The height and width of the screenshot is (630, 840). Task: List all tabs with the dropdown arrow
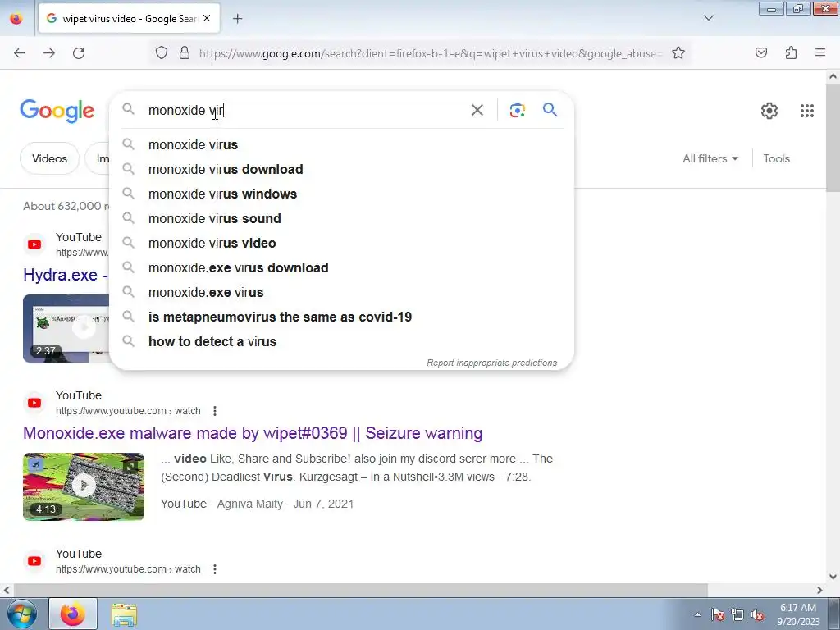point(708,18)
